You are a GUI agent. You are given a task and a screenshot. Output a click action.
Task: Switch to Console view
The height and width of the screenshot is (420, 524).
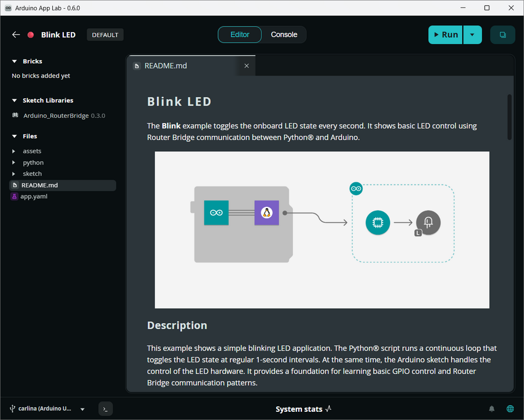[284, 35]
